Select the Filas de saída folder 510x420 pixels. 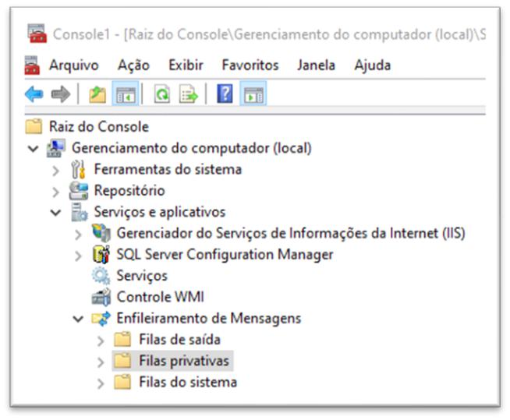coord(179,340)
